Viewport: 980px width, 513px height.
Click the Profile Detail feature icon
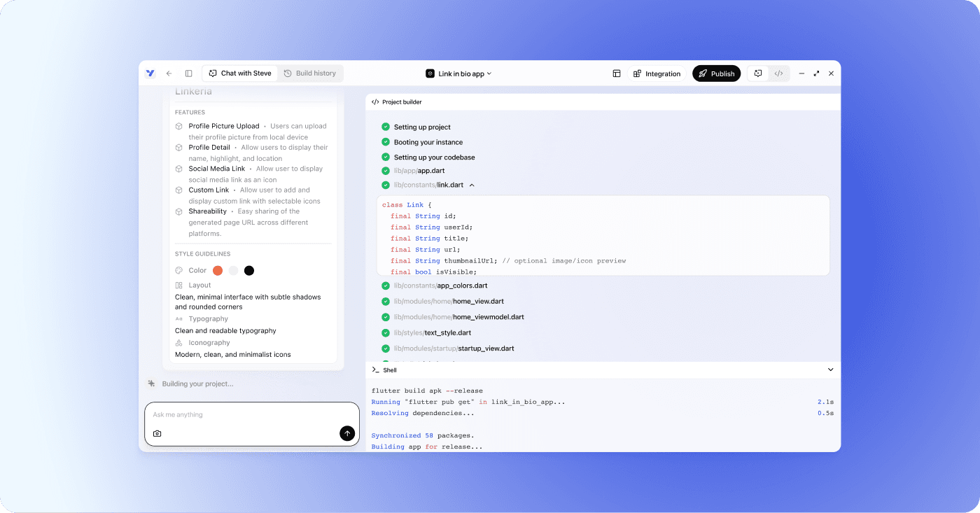pyautogui.click(x=179, y=148)
